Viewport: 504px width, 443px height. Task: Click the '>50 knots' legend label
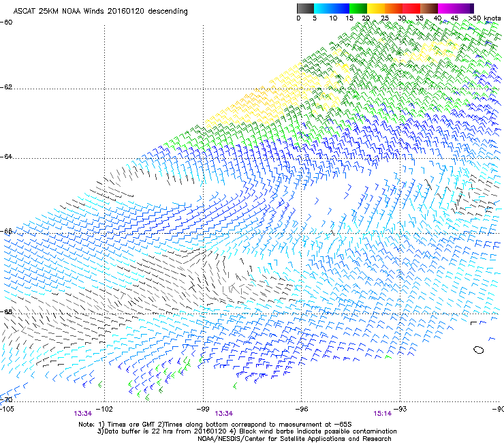click(x=484, y=18)
